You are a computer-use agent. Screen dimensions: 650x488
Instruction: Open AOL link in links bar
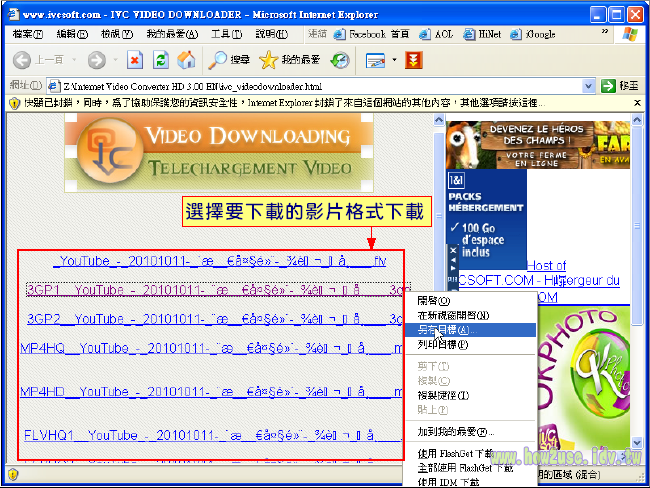point(436,34)
